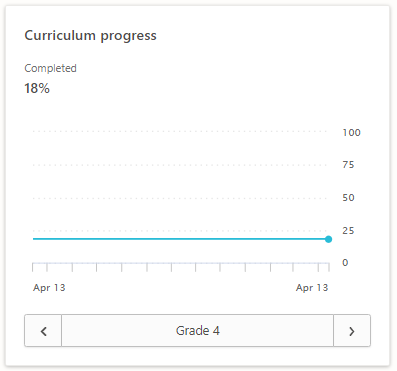Go to the previous grade with left chevron

43,331
